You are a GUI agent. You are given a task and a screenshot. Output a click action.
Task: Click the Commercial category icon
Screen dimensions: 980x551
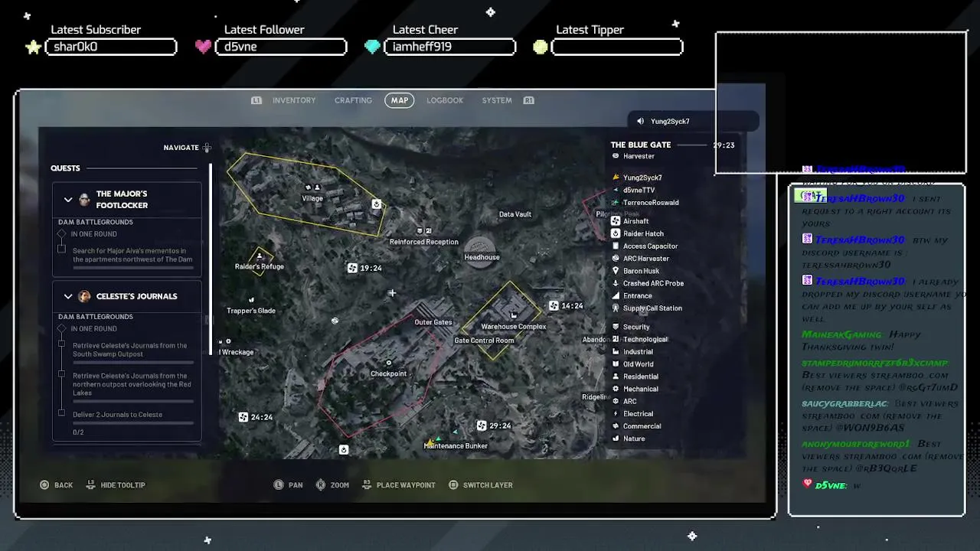point(616,426)
